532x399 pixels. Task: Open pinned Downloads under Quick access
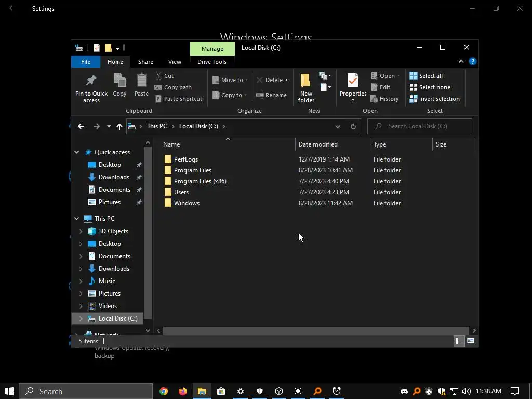tap(114, 177)
